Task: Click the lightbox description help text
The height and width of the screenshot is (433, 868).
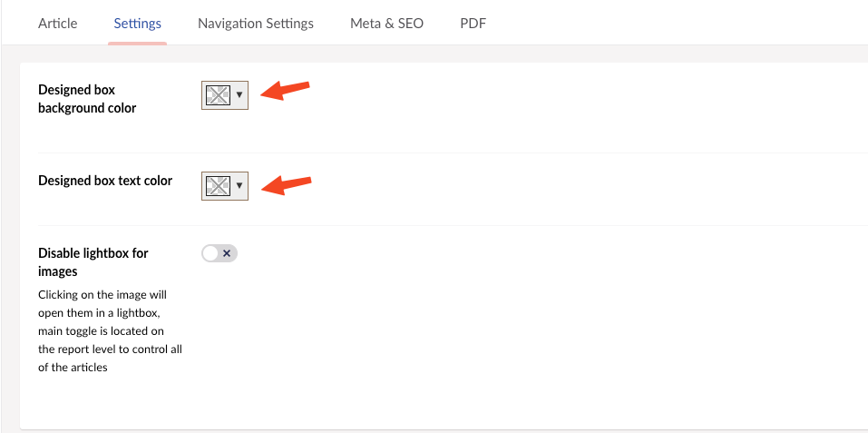Action: 110,330
